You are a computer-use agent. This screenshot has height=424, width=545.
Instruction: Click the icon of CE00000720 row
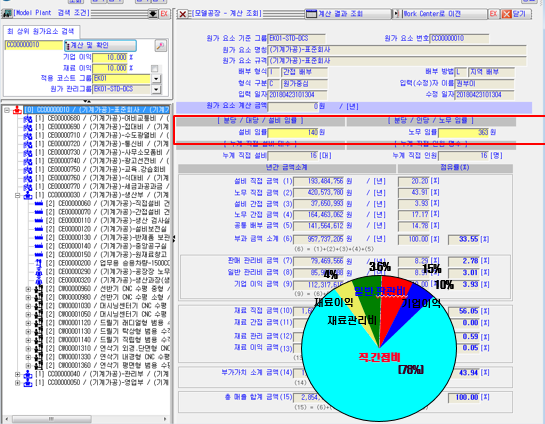(27, 144)
